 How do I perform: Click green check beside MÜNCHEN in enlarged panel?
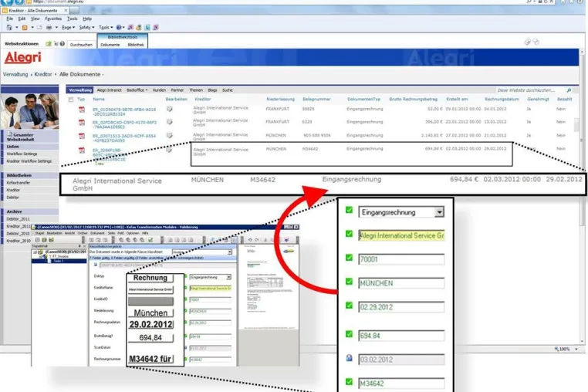[x=349, y=282]
